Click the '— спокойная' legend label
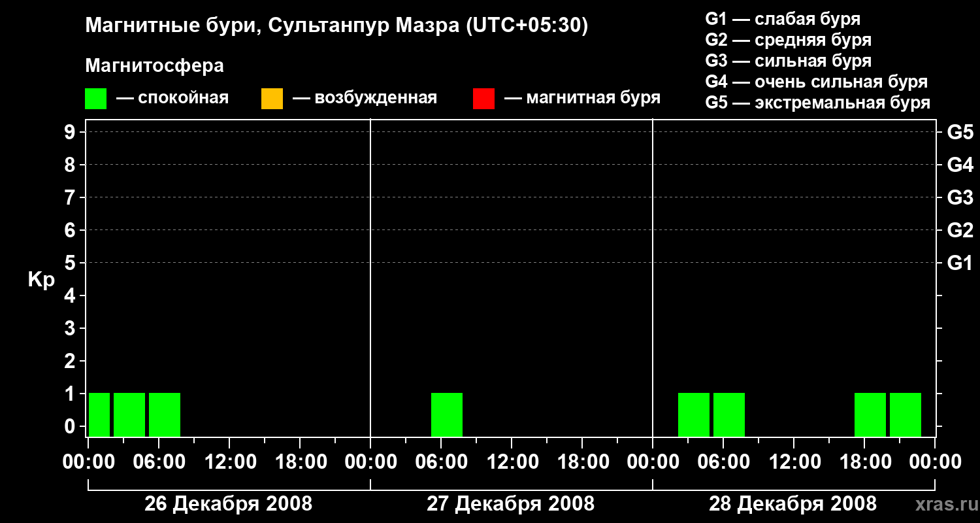Screen dimensions: 980x523 point(172,99)
